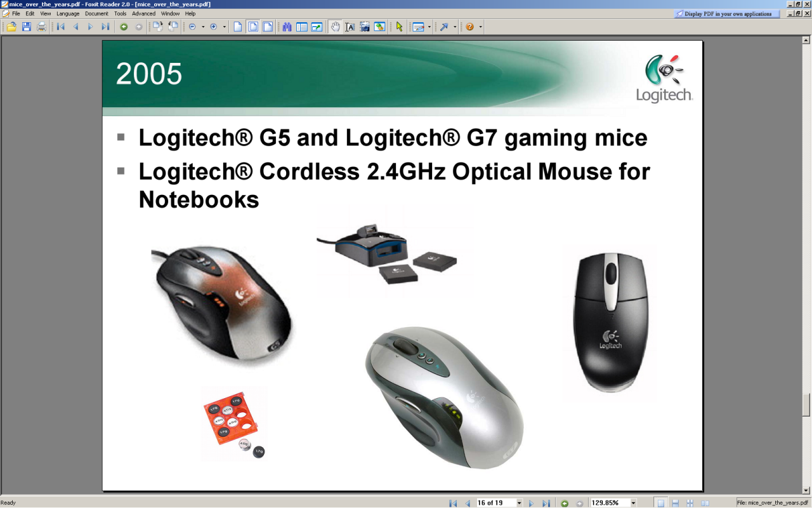
Task: Expand Help icon dropdown arrow
Action: pyautogui.click(x=481, y=27)
